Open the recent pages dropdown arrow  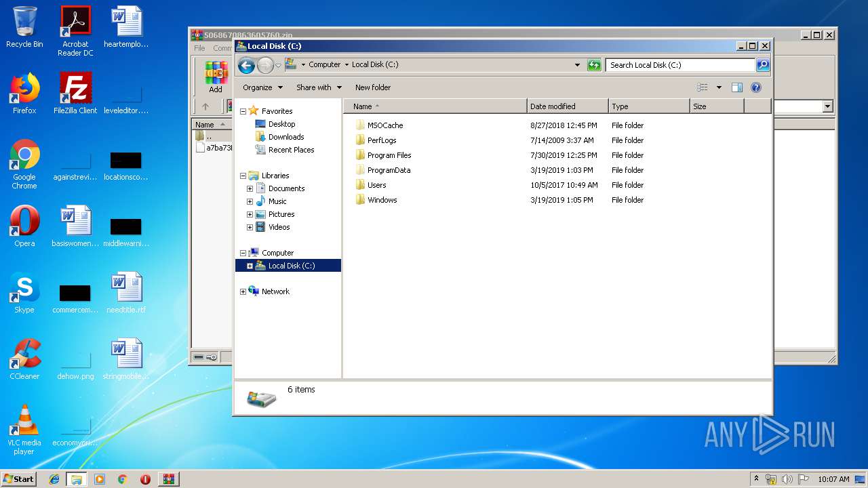pyautogui.click(x=278, y=66)
